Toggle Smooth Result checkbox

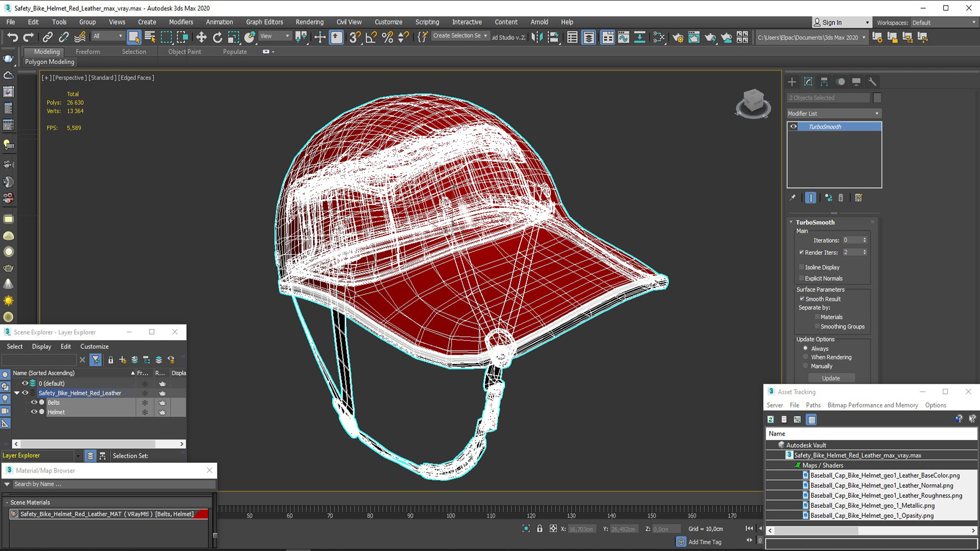click(802, 299)
